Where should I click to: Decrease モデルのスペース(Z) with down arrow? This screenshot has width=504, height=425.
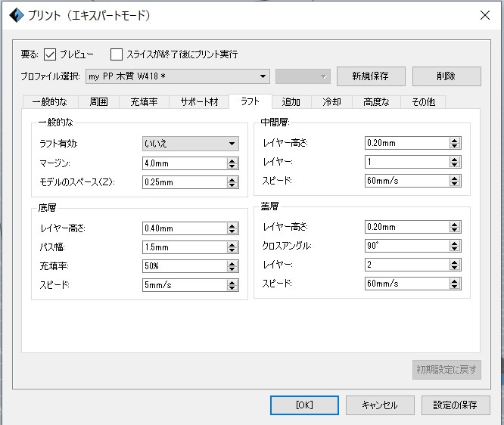(x=232, y=185)
